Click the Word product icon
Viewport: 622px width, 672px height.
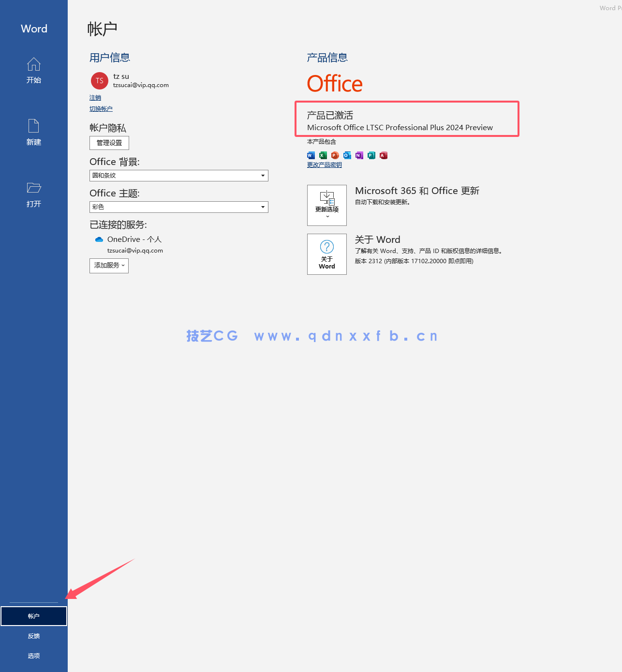[311, 155]
